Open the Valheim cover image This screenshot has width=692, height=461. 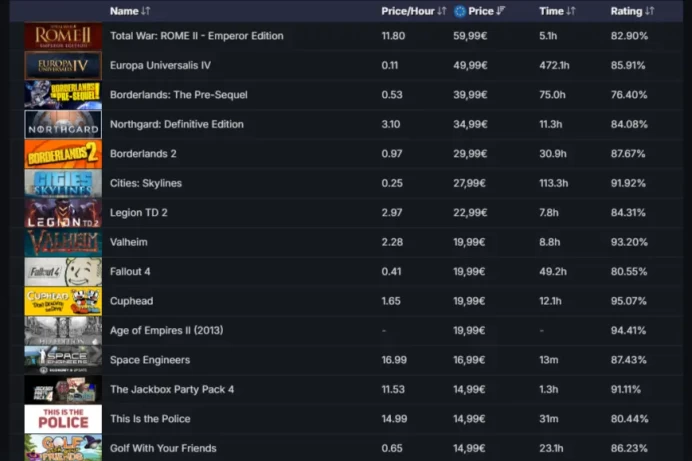tap(63, 242)
